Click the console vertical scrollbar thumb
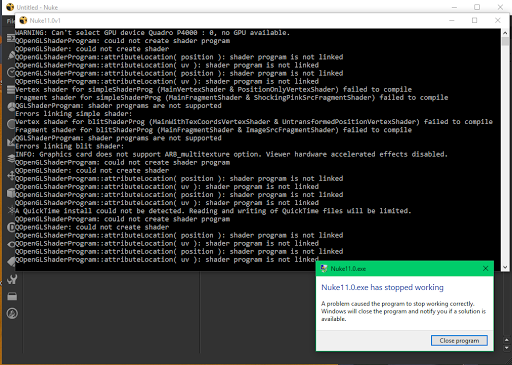Screen dimensions: 512x365 pos(505,42)
